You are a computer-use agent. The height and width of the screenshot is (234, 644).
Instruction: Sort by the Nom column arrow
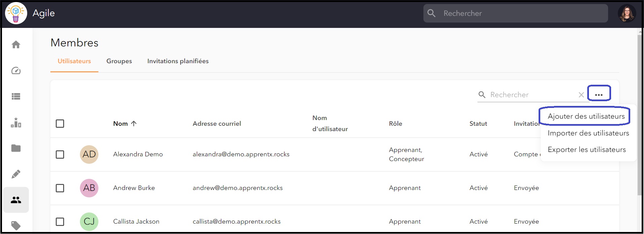coord(134,123)
